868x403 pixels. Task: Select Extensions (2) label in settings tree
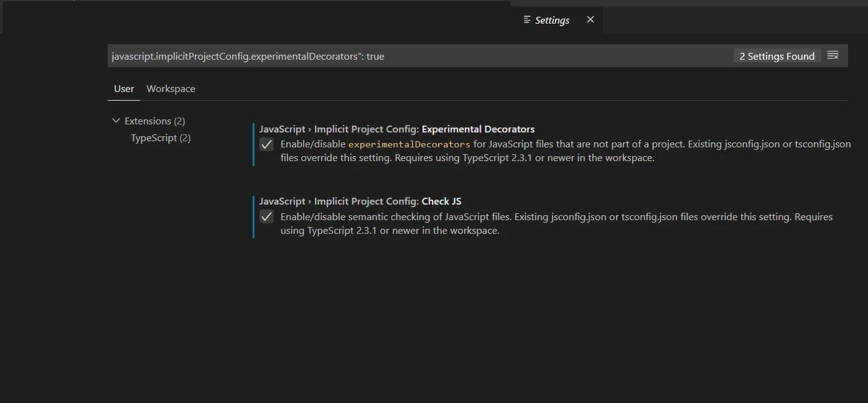click(x=154, y=121)
